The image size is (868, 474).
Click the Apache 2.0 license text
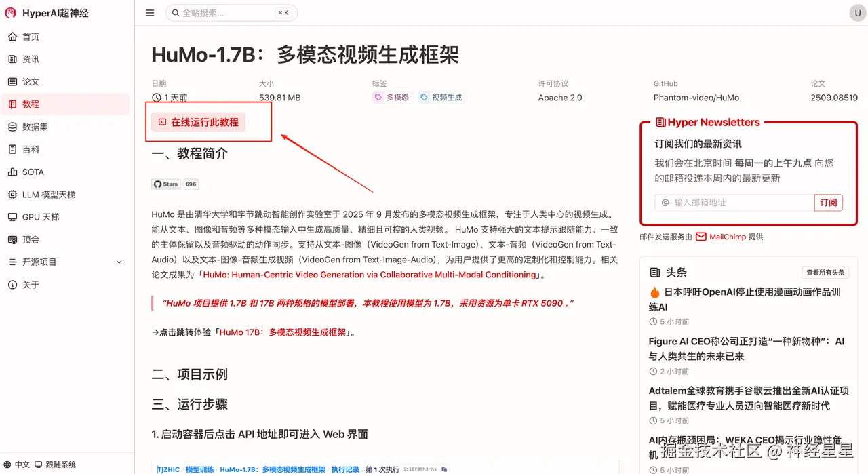[x=560, y=98]
